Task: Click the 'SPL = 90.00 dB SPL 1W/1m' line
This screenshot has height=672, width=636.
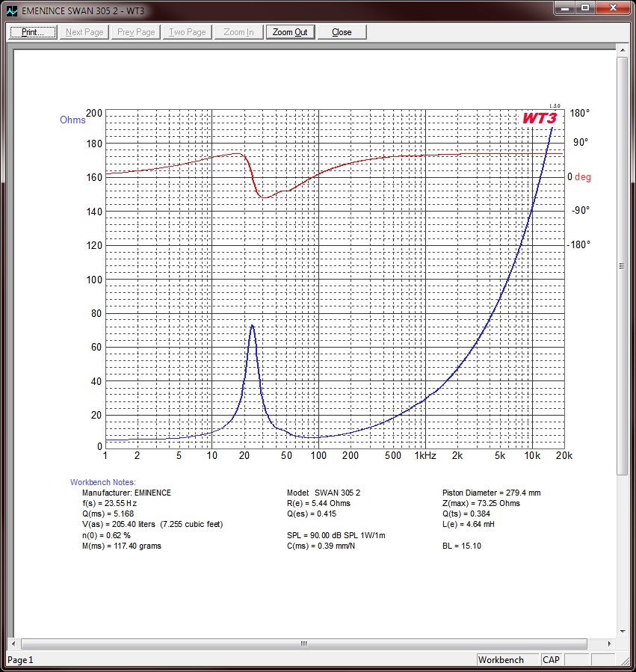Action: tap(336, 535)
